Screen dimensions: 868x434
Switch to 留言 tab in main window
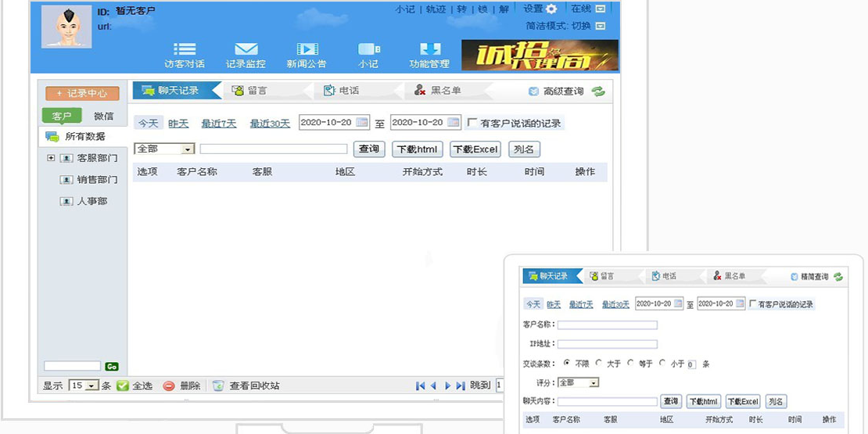pos(257,91)
